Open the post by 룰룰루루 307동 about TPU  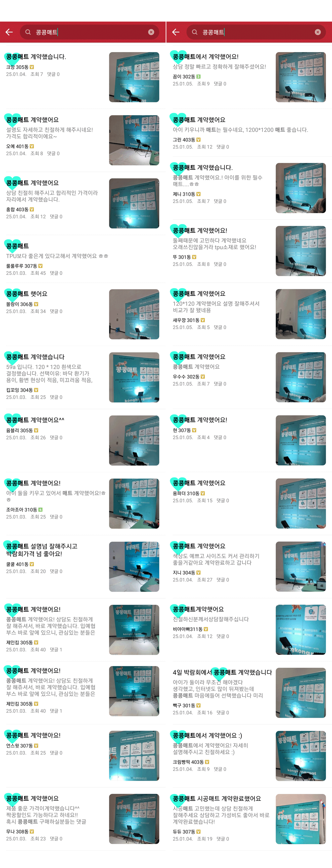click(x=83, y=259)
